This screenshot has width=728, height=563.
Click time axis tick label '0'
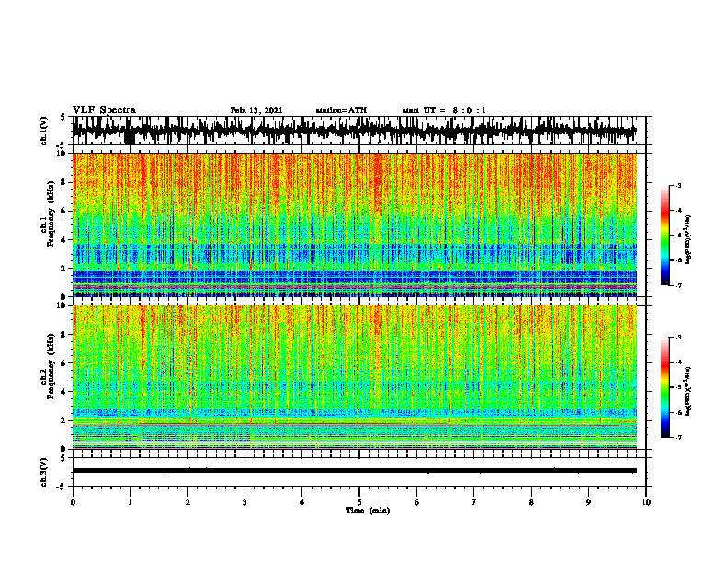(x=73, y=502)
